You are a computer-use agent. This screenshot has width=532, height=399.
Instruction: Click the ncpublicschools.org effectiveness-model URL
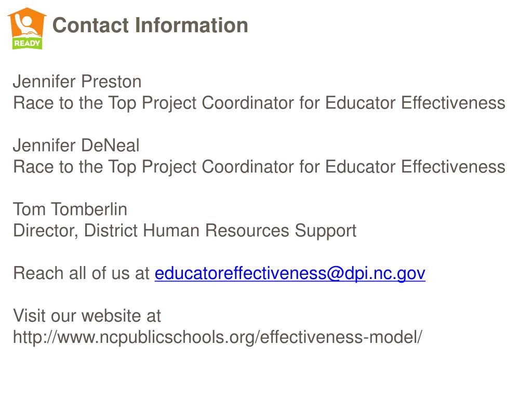tap(218, 338)
